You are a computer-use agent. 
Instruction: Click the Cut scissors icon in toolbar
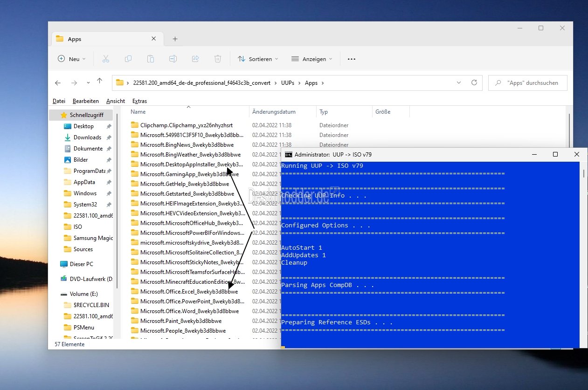(106, 59)
